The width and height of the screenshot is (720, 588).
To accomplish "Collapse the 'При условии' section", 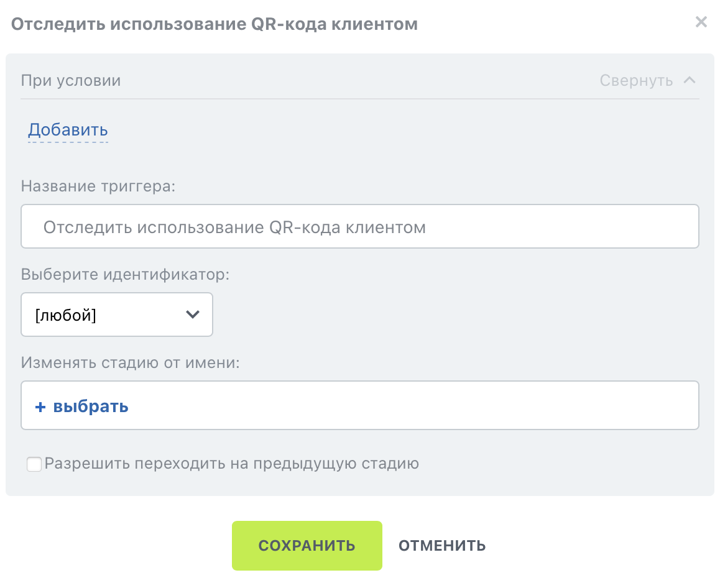I will coord(647,80).
